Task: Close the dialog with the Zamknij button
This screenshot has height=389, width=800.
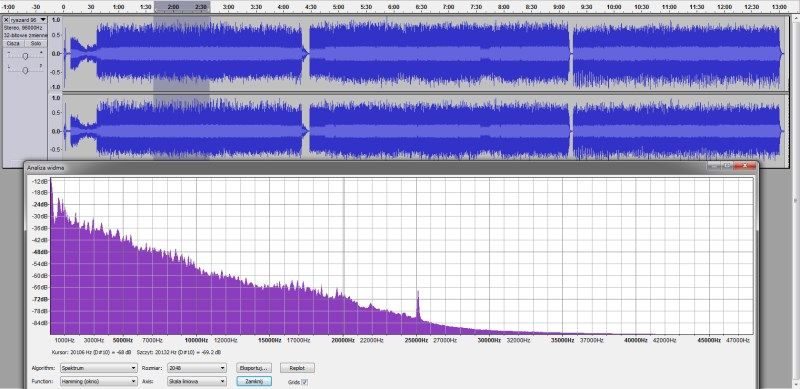Action: (x=254, y=381)
